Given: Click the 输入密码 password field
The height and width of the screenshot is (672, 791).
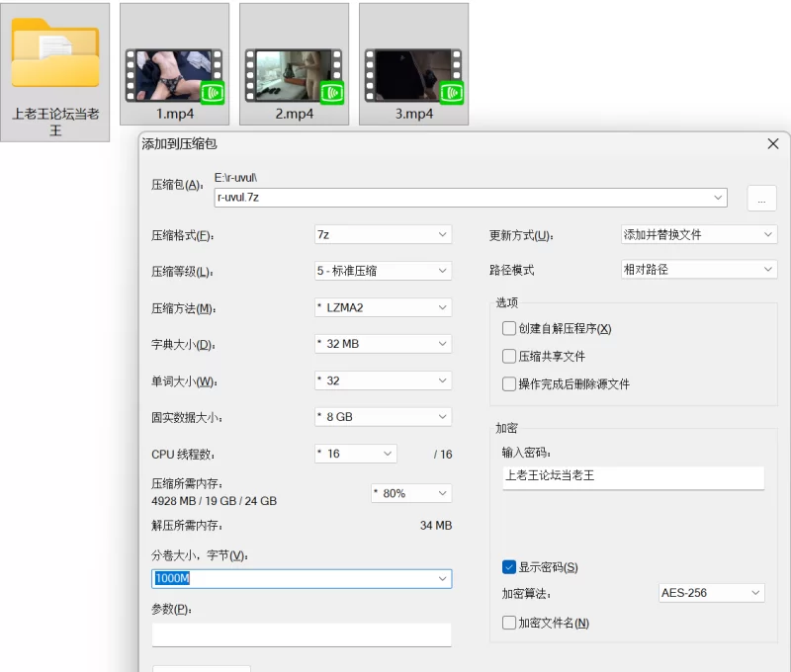Looking at the screenshot, I should click(x=633, y=476).
